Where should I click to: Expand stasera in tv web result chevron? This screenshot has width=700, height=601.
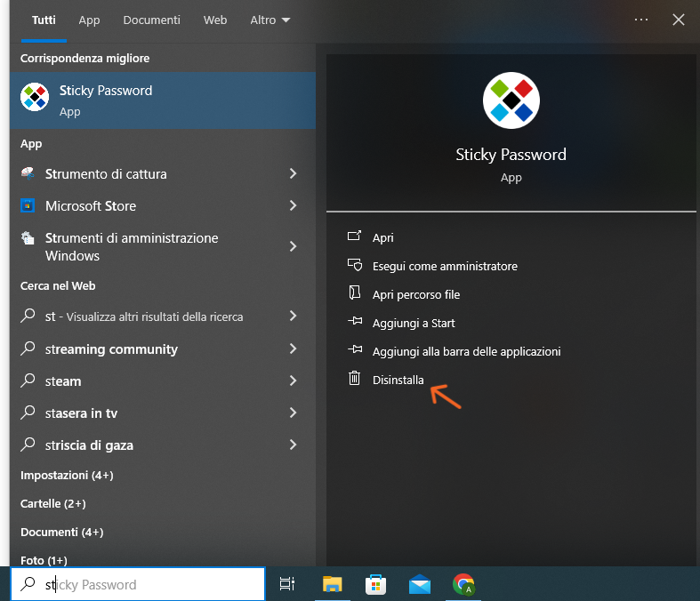pos(293,413)
